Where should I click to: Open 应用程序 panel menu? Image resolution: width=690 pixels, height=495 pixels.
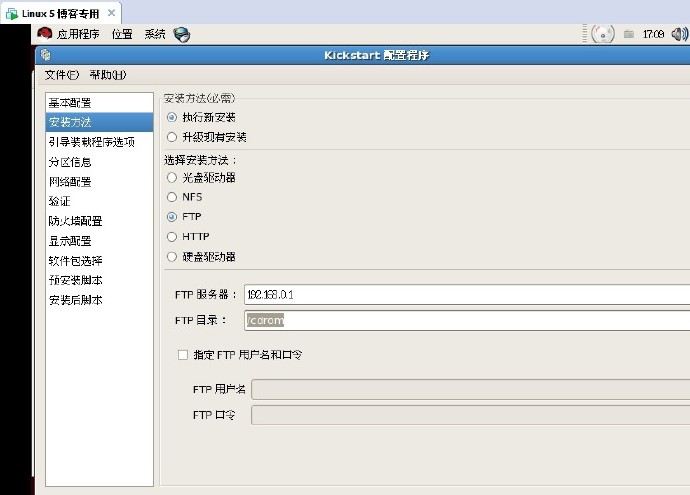[x=78, y=34]
